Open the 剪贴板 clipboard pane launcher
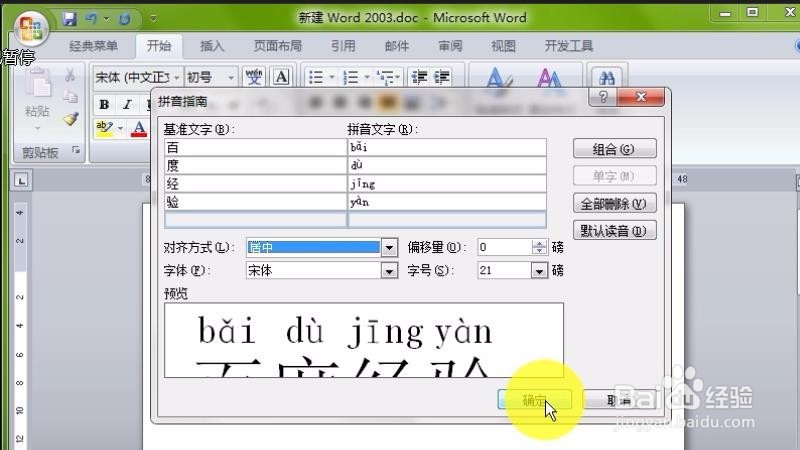Screen dimensions: 800x450 pyautogui.click(x=76, y=150)
